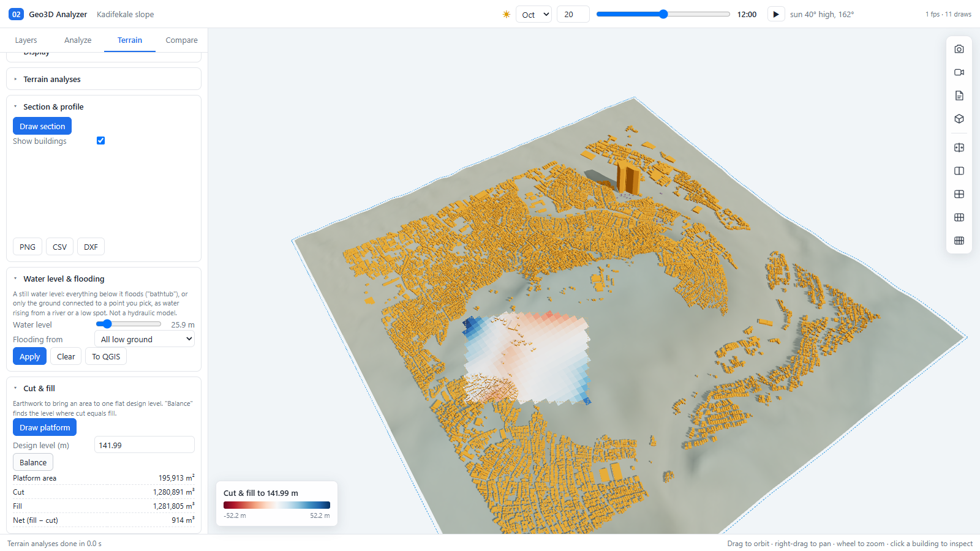Play the sun time animation
The image size is (980, 551).
click(x=776, y=14)
